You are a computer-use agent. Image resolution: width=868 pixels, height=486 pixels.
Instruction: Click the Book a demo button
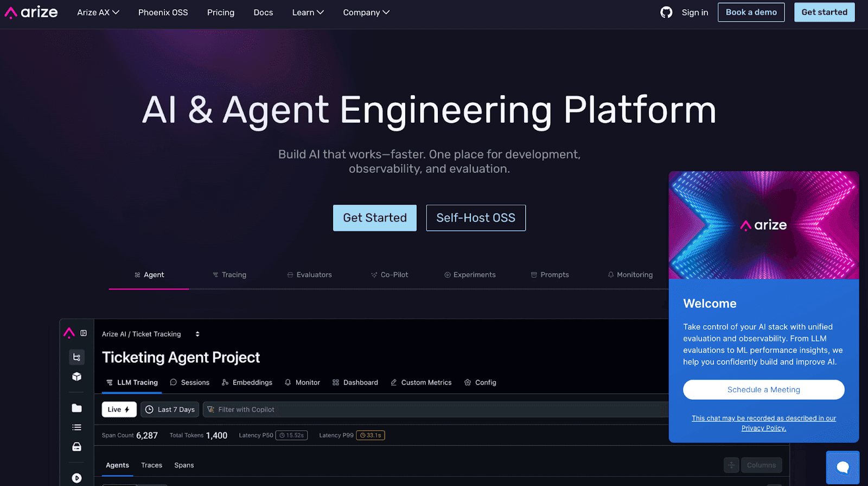click(751, 12)
